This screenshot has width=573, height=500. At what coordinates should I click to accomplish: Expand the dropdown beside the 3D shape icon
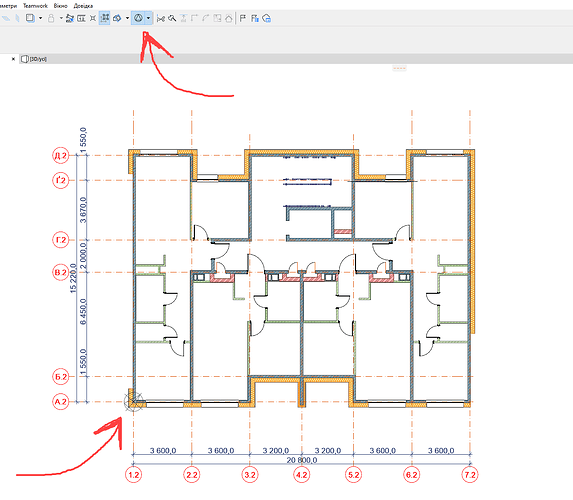[127, 18]
